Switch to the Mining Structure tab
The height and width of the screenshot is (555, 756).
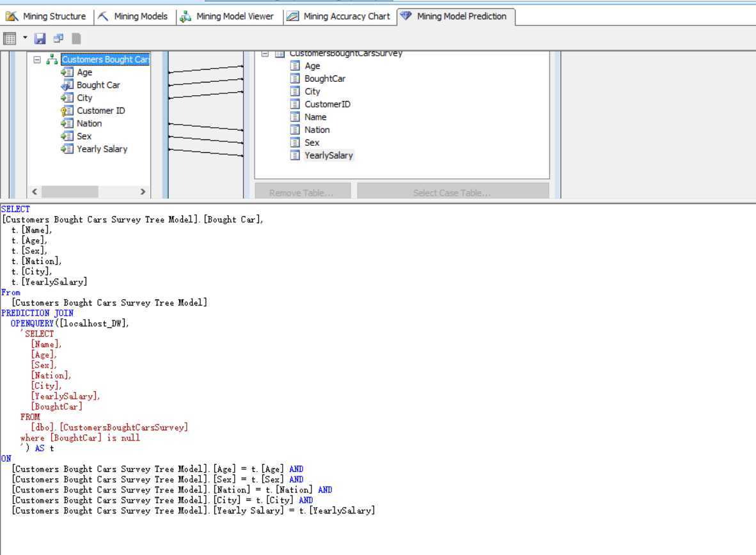(x=46, y=17)
